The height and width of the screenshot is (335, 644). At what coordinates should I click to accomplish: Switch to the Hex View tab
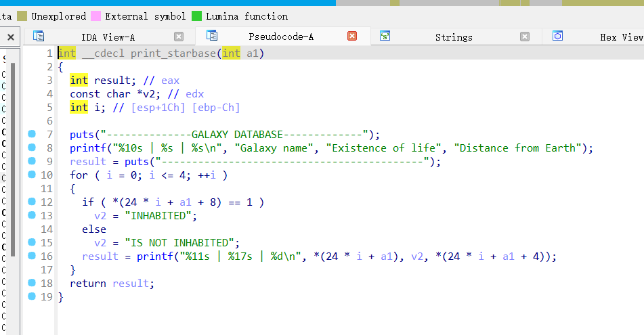621,37
